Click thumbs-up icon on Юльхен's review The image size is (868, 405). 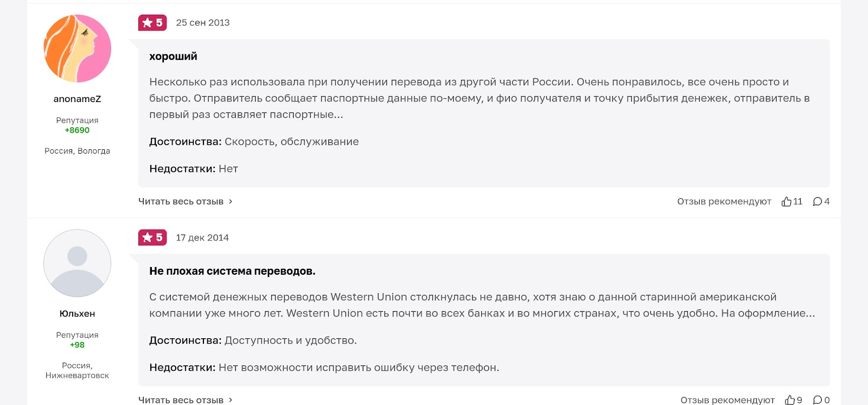tap(790, 400)
